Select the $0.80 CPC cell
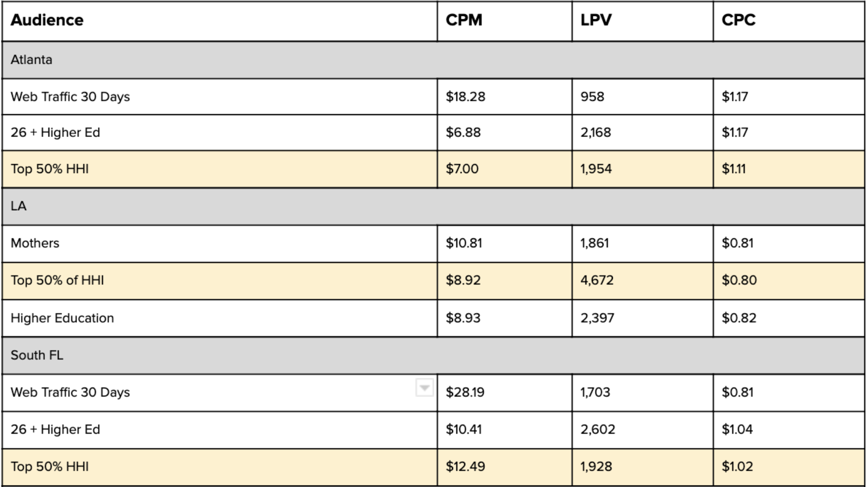868x487 pixels. (739, 281)
